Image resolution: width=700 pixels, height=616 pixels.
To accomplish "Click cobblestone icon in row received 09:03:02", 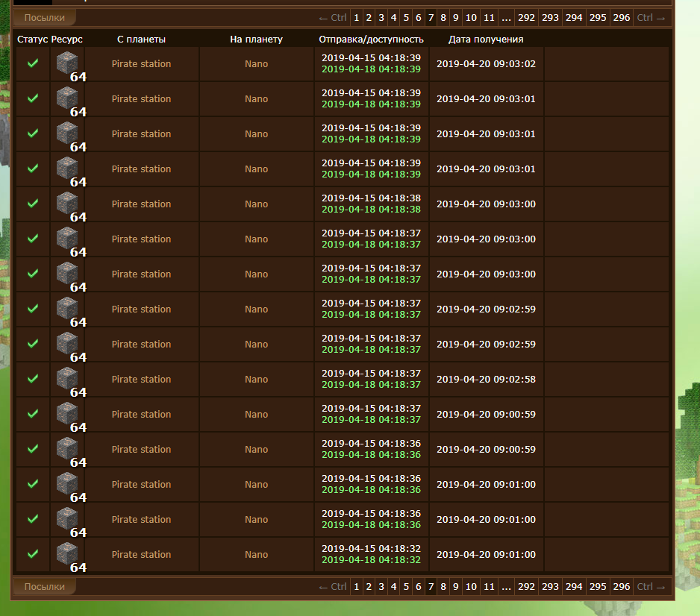I will [67, 63].
